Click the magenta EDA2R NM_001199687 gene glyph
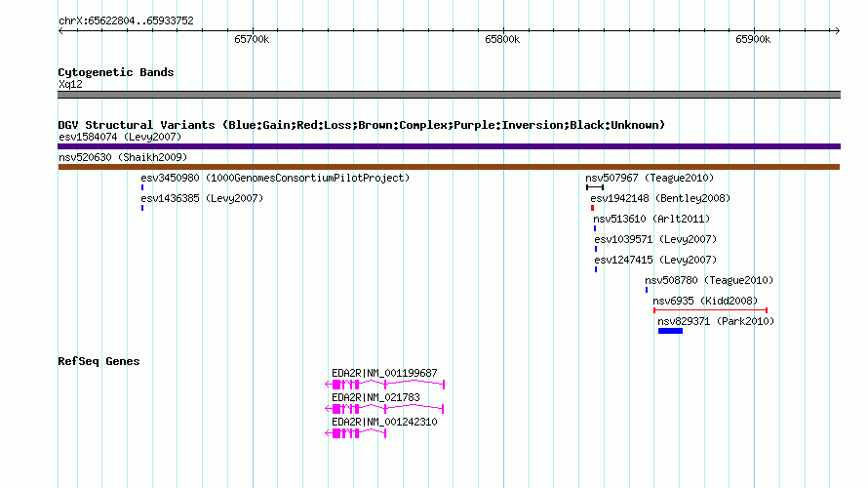This screenshot has width=868, height=488. coord(384,385)
